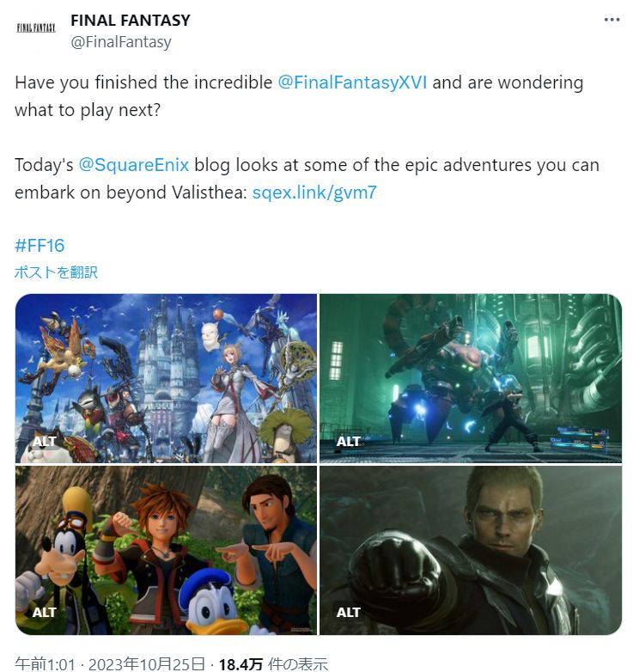This screenshot has height=672, width=633.
Task: Click the post date 2023年10月25日
Action: tap(147, 664)
